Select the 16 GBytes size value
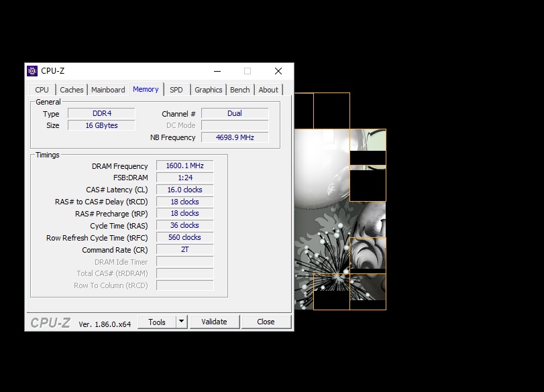The height and width of the screenshot is (392, 544). pos(102,125)
